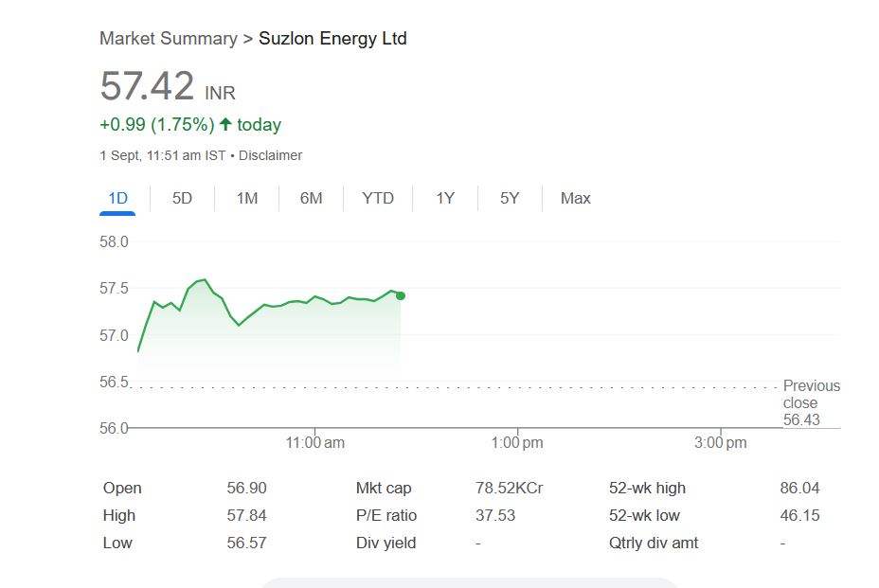The width and height of the screenshot is (879, 588).
Task: Show the Max time range chart
Action: (575, 198)
